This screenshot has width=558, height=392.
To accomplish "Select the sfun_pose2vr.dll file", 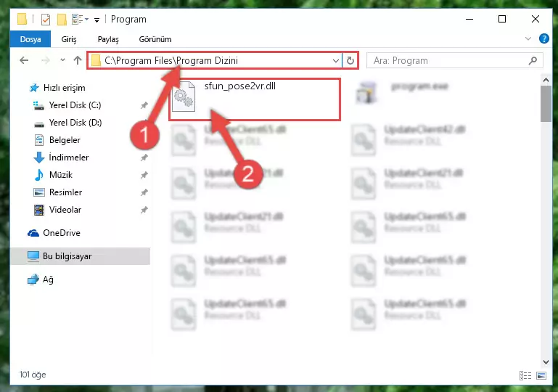I will (255, 99).
